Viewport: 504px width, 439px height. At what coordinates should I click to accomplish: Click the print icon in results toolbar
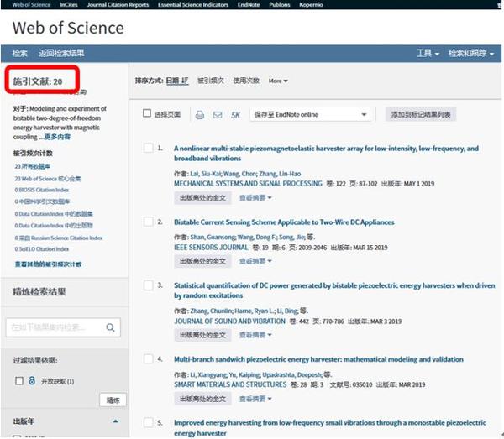point(200,115)
